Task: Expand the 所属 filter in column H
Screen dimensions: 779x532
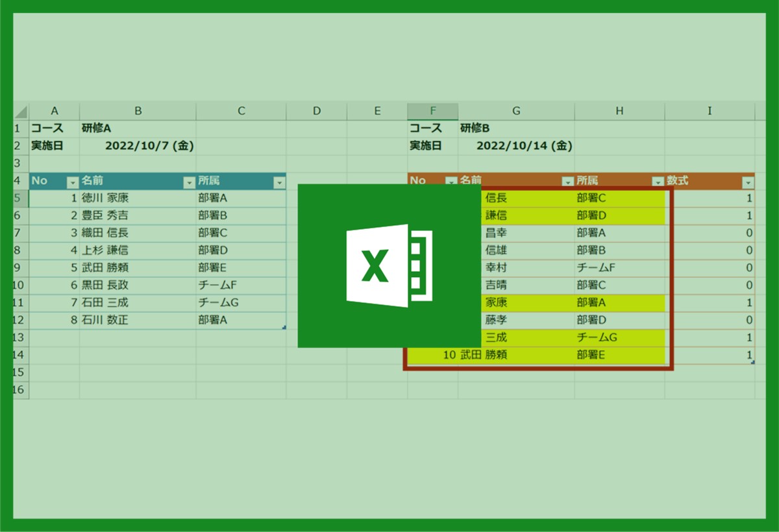Action: [658, 182]
